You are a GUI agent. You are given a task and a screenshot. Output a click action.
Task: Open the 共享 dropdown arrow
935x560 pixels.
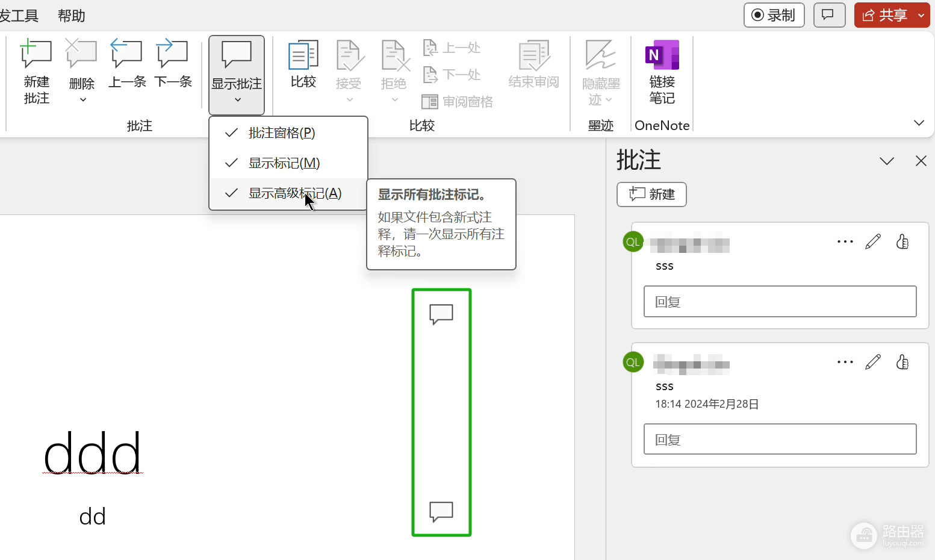coord(922,15)
